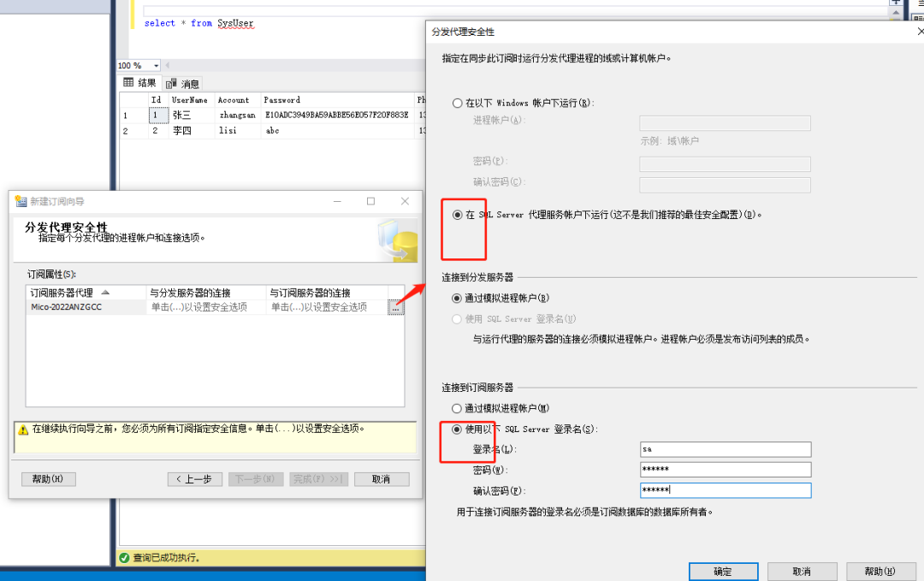Select run under Windows account radio button
The width and height of the screenshot is (924, 581).
point(457,104)
